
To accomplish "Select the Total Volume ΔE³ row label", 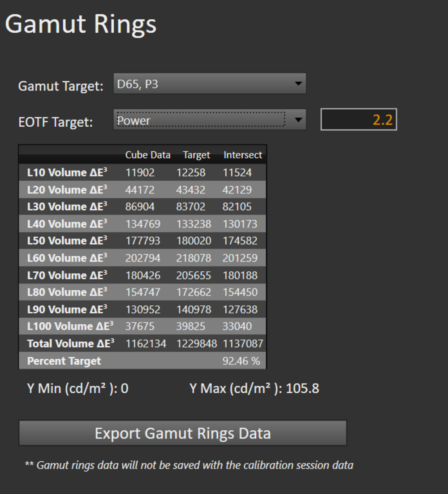I will coord(70,344).
